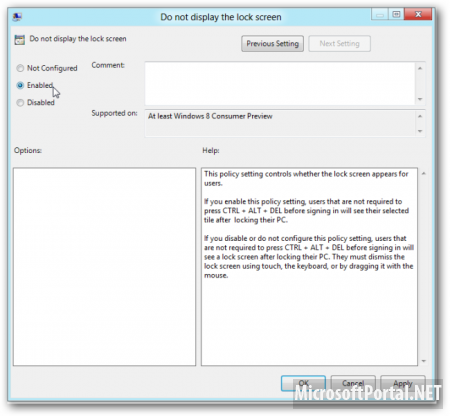Click inside the Comment text box
The height and width of the screenshot is (416, 450).
coord(280,83)
